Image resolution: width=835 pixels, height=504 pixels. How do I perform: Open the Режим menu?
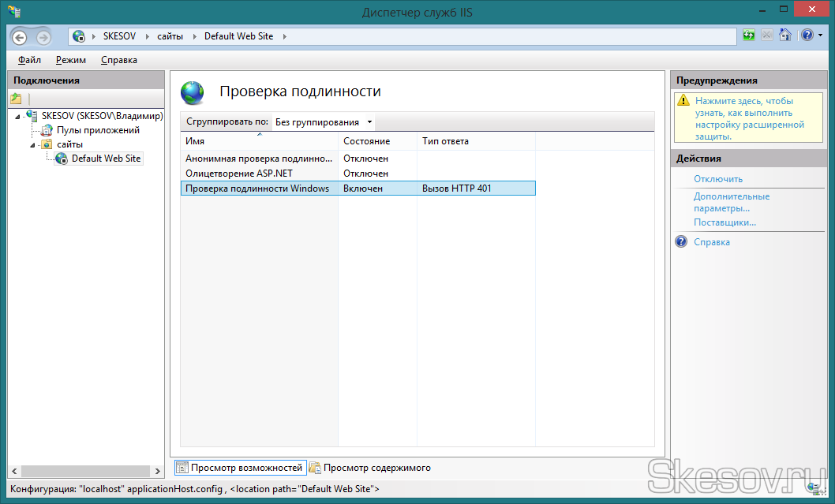71,60
